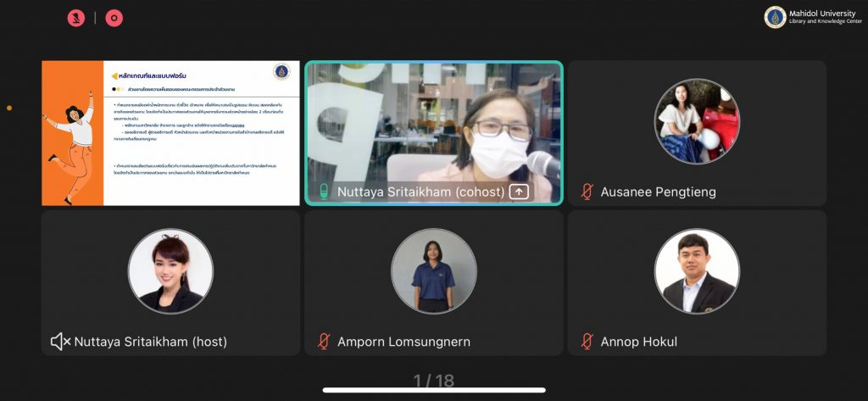The image size is (868, 401).
Task: Click the home indicator bar at bottom
Action: (433, 390)
